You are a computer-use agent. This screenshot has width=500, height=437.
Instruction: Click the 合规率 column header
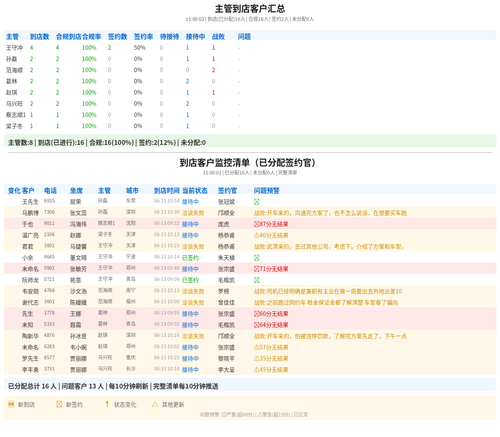91,37
